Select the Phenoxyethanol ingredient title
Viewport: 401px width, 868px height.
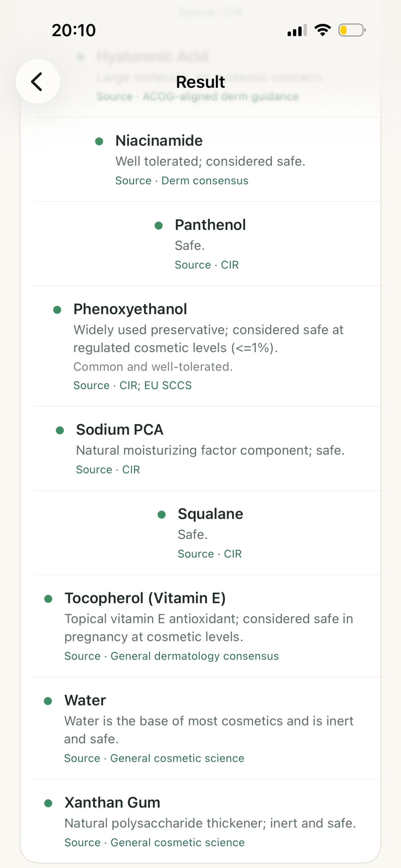(x=130, y=309)
